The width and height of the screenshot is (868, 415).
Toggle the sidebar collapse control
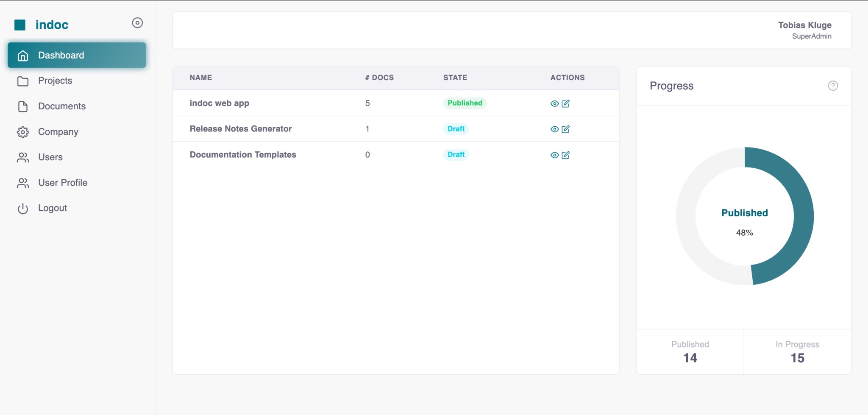point(137,23)
